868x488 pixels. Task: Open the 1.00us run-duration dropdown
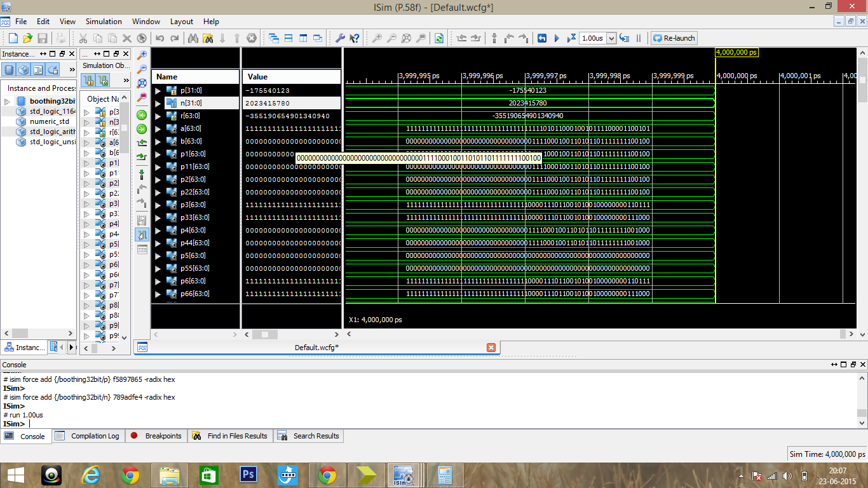pyautogui.click(x=611, y=38)
